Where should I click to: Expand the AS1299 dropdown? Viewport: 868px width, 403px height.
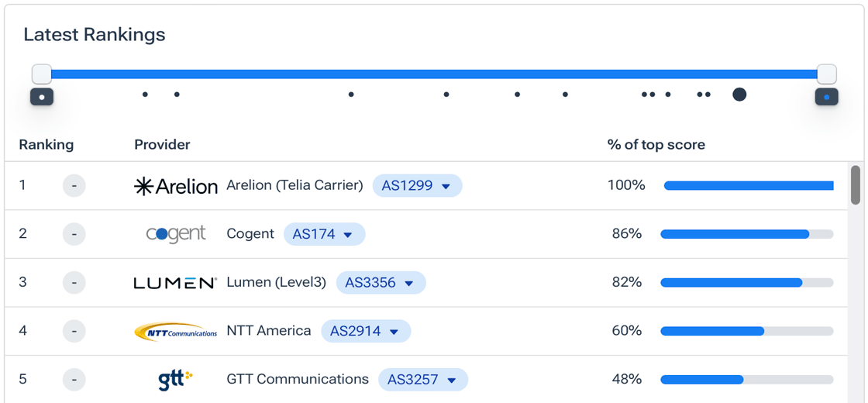point(417,186)
